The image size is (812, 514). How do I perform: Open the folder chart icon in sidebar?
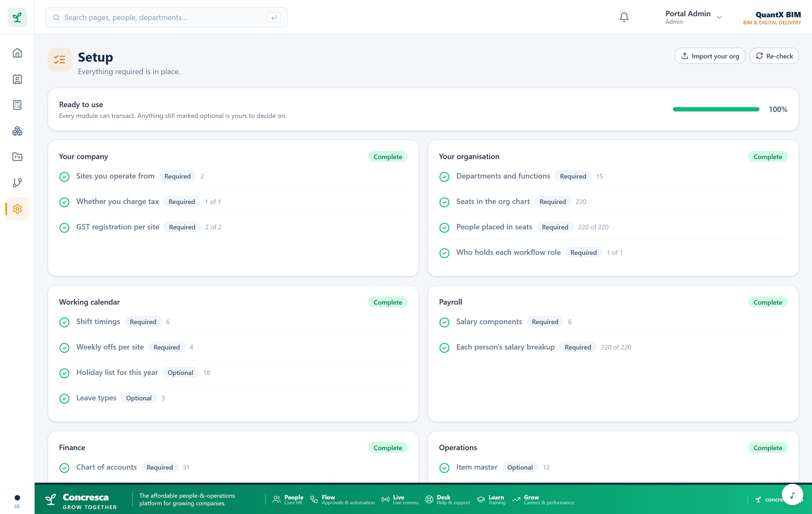17,157
